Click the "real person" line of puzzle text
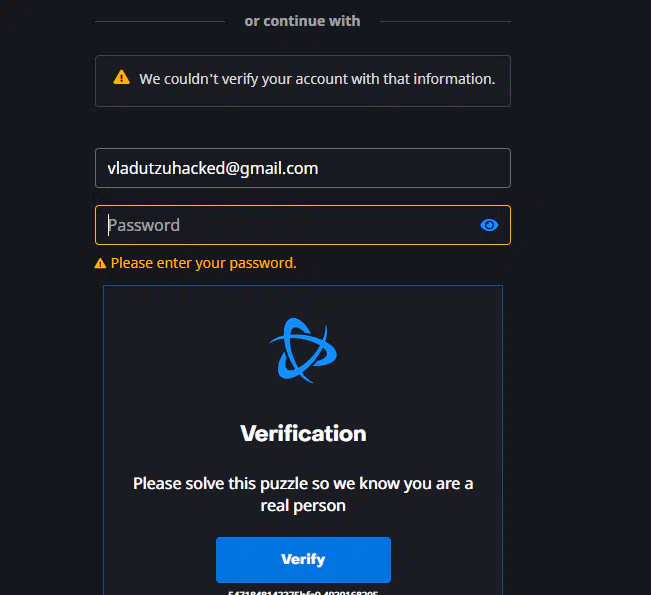 [303, 505]
